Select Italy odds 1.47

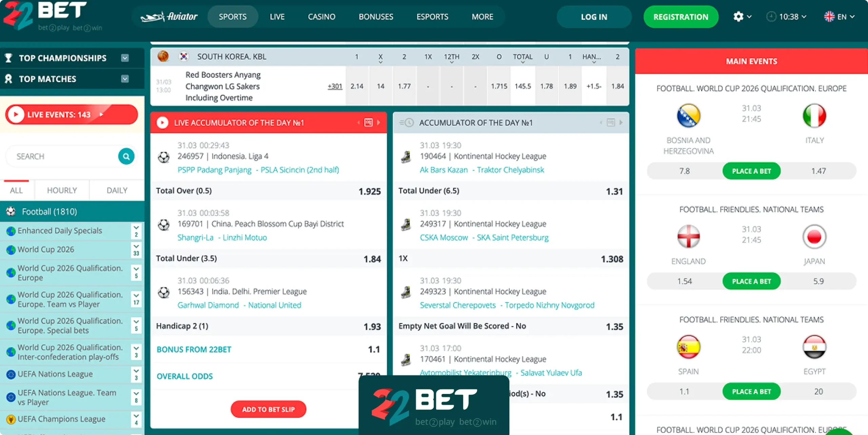[x=818, y=171]
